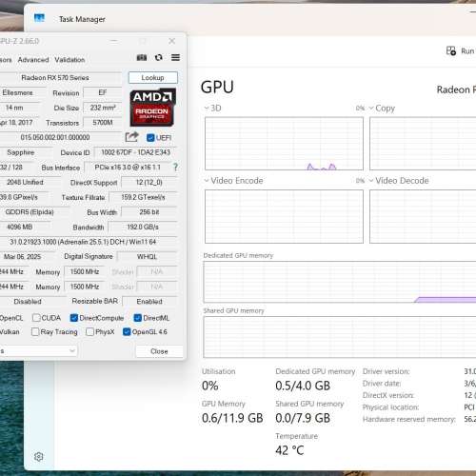Click the BIOS export share icon
This screenshot has height=476, width=476.
(131, 137)
